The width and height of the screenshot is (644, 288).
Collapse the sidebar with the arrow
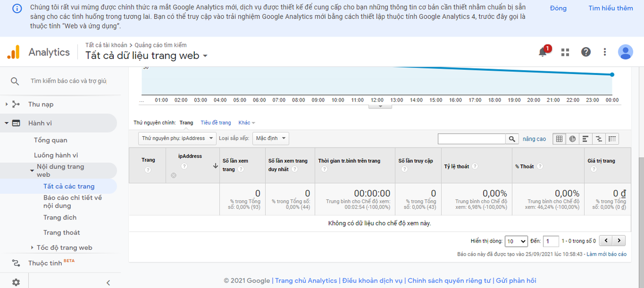click(x=108, y=282)
